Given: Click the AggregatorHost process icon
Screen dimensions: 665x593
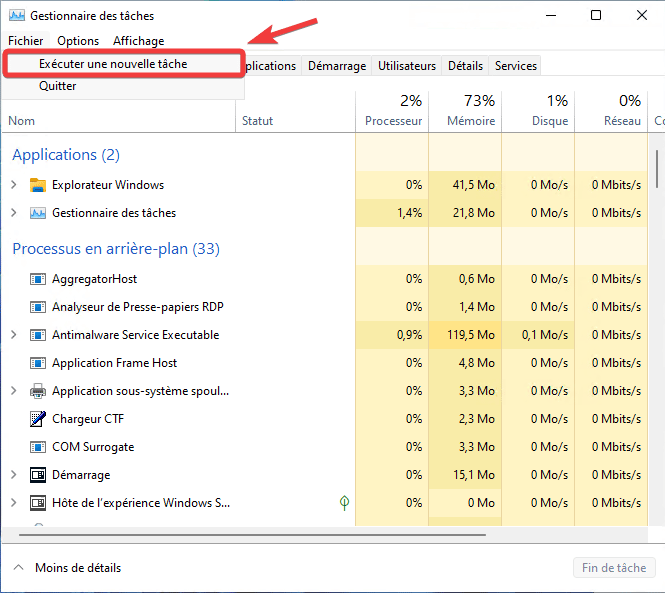Looking at the screenshot, I should tap(38, 279).
